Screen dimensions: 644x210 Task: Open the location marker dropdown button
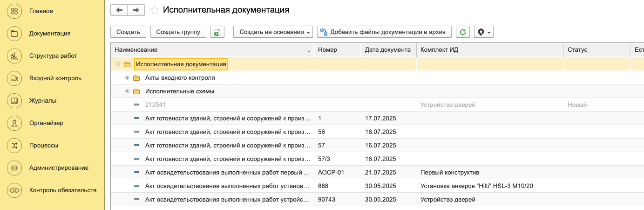click(483, 32)
